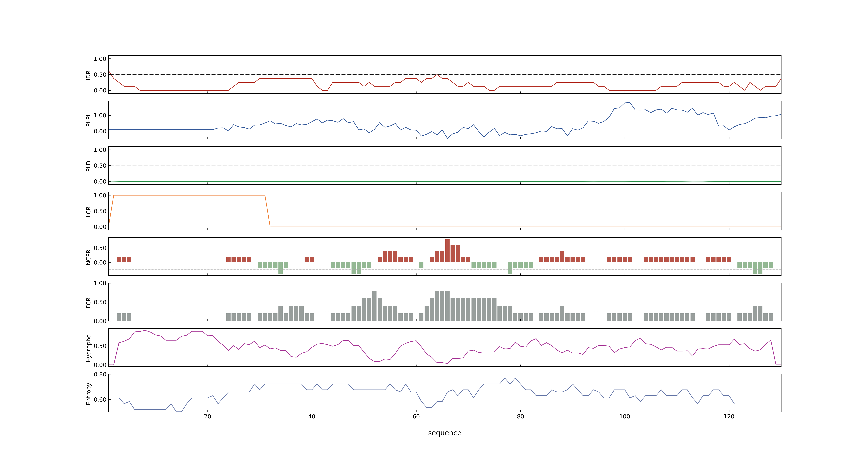Click x-axis tick label 60
The width and height of the screenshot is (868, 463).
coord(416,416)
